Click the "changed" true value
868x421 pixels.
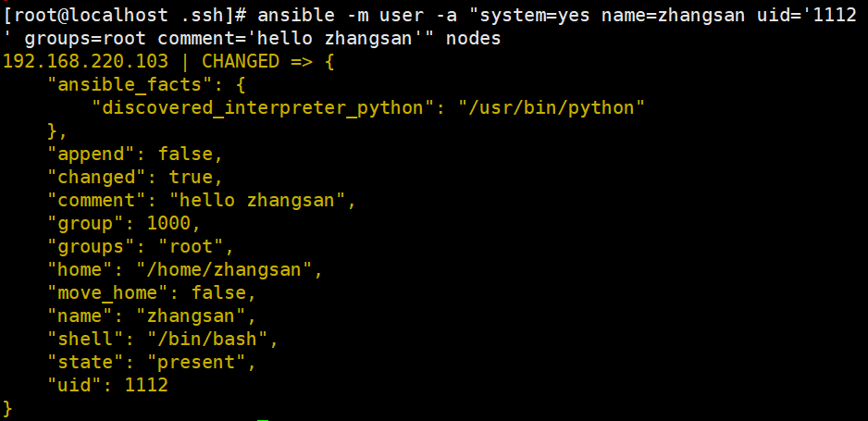point(191,177)
